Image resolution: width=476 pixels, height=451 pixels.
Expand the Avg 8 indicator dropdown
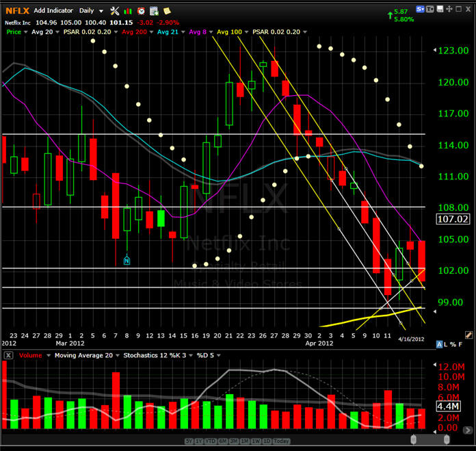point(211,32)
